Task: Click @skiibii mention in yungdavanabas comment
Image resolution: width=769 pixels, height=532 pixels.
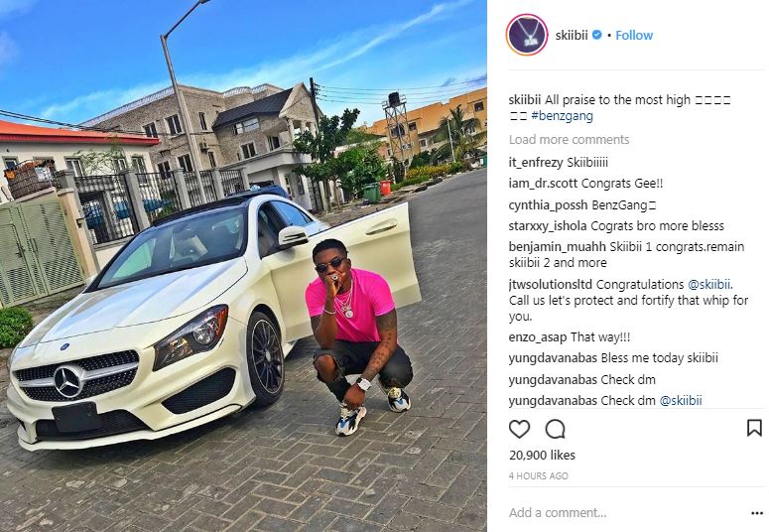Action: point(681,401)
